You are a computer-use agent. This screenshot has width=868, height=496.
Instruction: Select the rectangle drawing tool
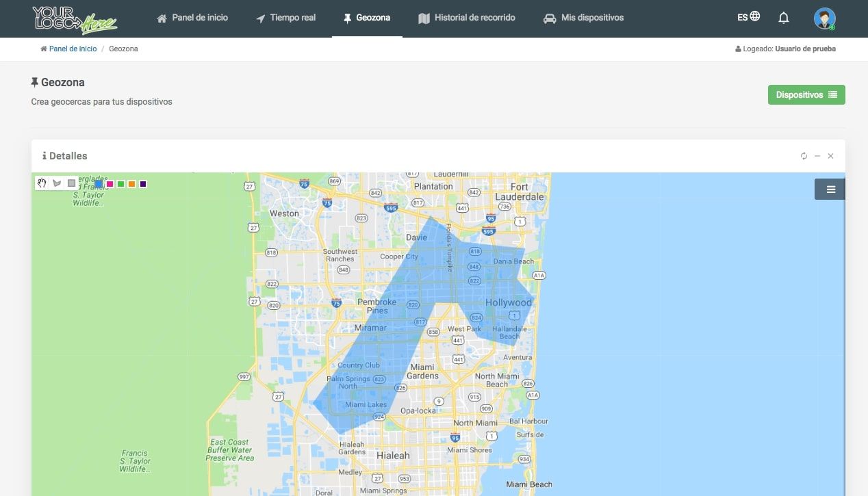tap(72, 183)
